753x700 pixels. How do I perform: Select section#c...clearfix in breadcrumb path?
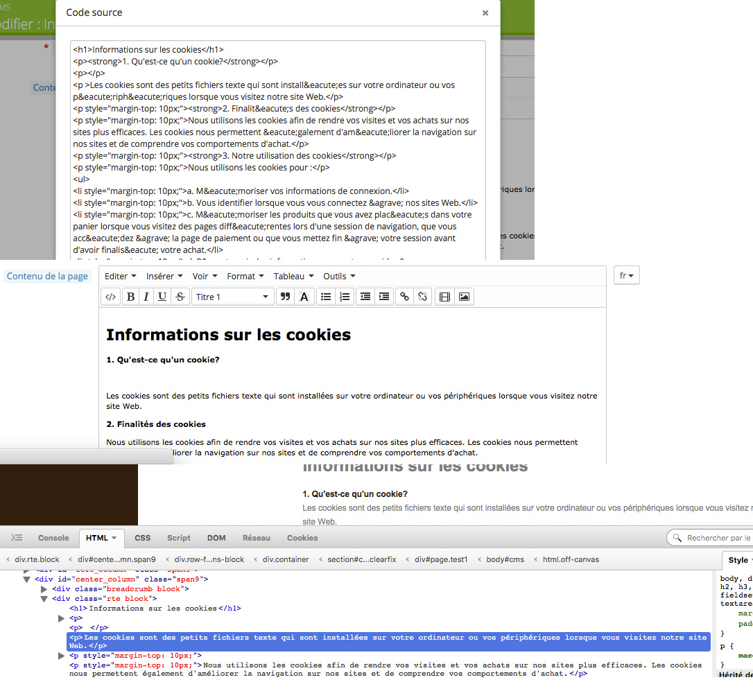[362, 559]
